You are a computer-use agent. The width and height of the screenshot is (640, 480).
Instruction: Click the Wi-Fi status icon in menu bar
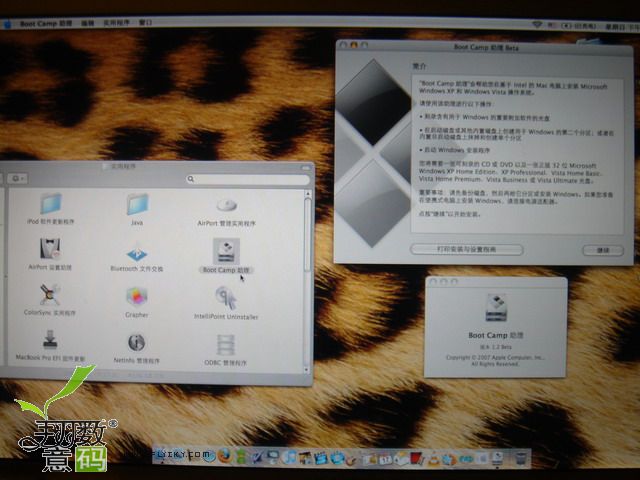pyautogui.click(x=537, y=24)
